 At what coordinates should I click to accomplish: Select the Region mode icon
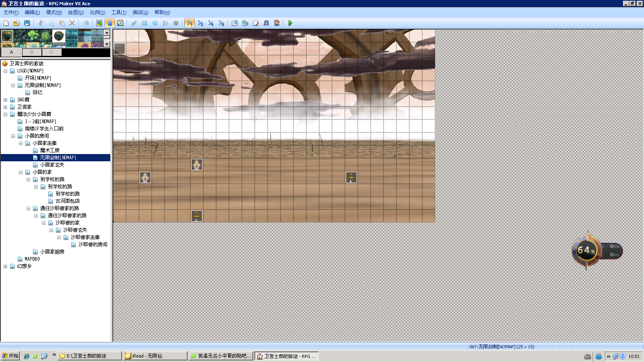(120, 23)
